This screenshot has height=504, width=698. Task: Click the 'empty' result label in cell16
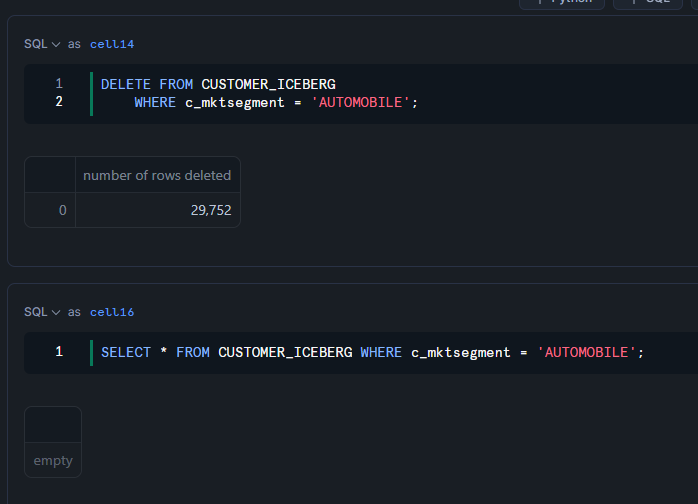point(53,460)
